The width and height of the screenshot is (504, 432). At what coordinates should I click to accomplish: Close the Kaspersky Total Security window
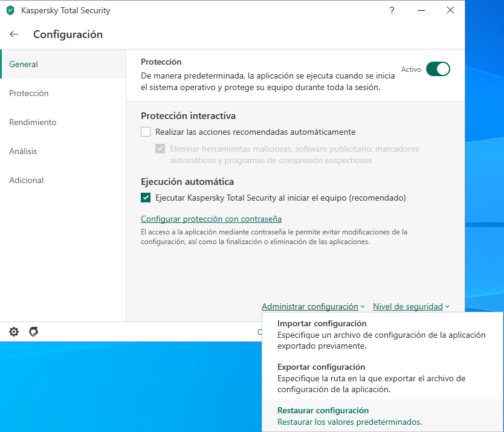(450, 10)
